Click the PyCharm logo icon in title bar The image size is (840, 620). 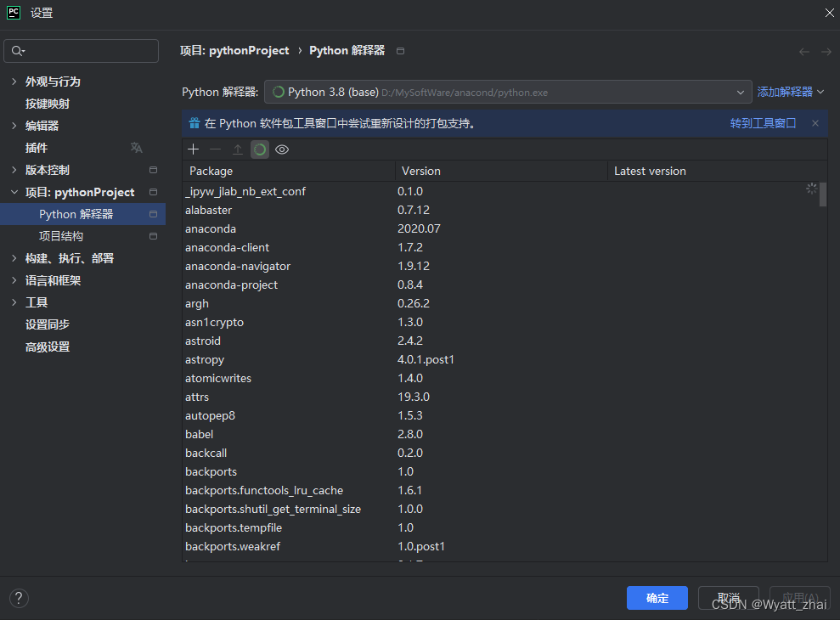coord(14,13)
